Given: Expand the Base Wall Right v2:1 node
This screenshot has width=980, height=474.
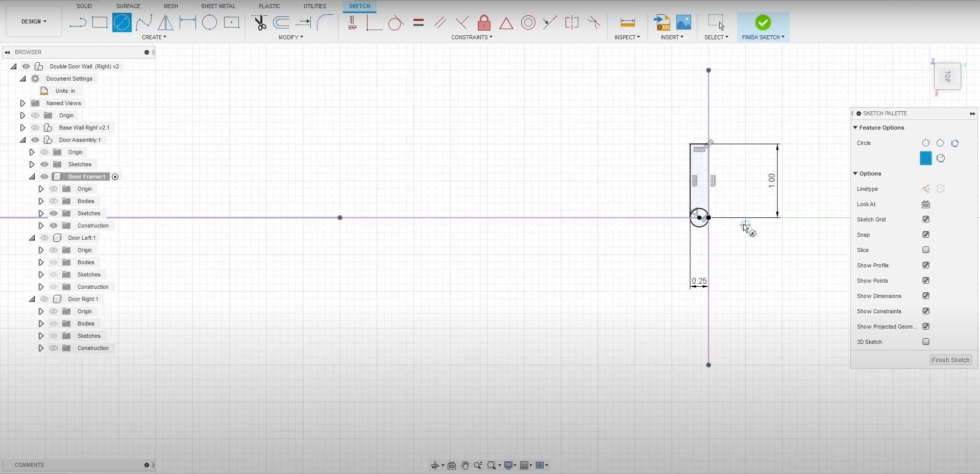Looking at the screenshot, I should (x=22, y=128).
